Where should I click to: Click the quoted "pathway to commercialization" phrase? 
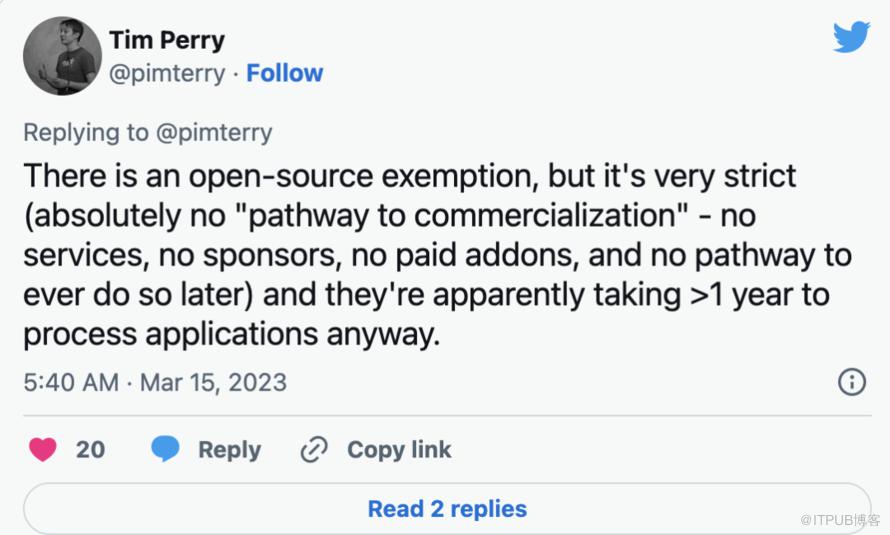(x=469, y=216)
